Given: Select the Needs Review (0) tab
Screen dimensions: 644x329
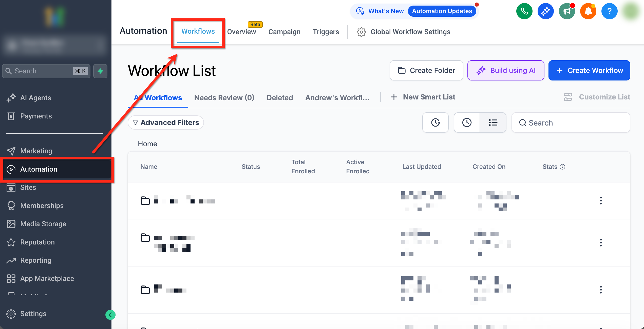Looking at the screenshot, I should 224,98.
